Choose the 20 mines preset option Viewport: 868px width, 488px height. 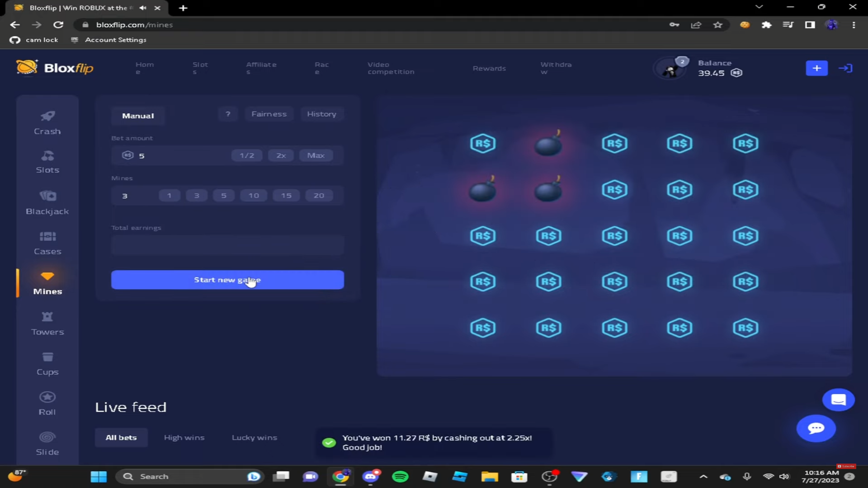[x=319, y=196]
